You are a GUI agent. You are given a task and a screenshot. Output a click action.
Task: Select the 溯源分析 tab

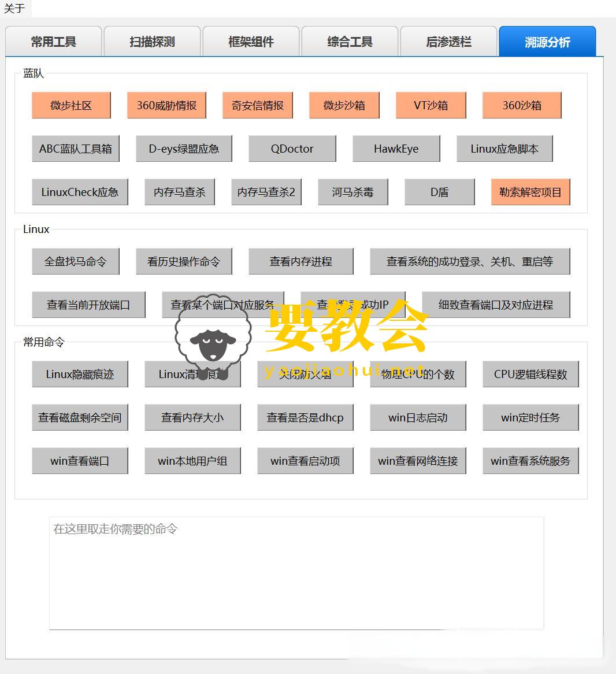pyautogui.click(x=548, y=41)
